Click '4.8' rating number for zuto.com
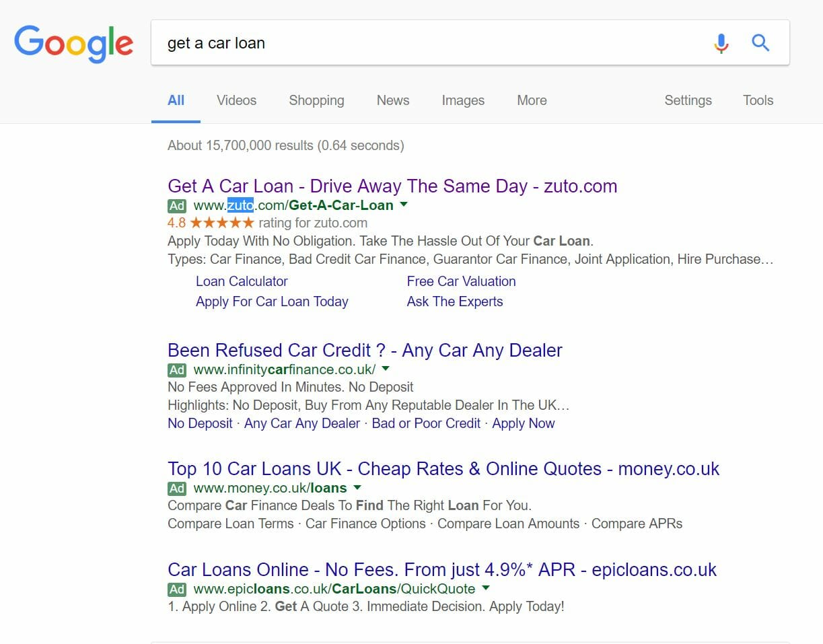823x644 pixels. (x=176, y=223)
